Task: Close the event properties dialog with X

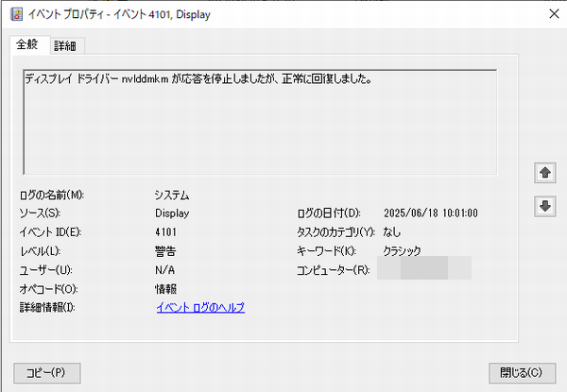Action: (554, 14)
